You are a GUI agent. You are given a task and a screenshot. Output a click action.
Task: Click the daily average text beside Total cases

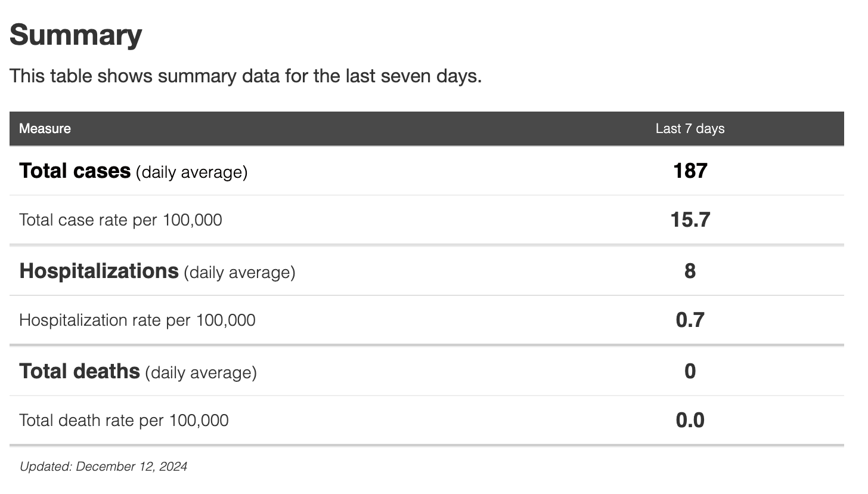[x=191, y=172]
